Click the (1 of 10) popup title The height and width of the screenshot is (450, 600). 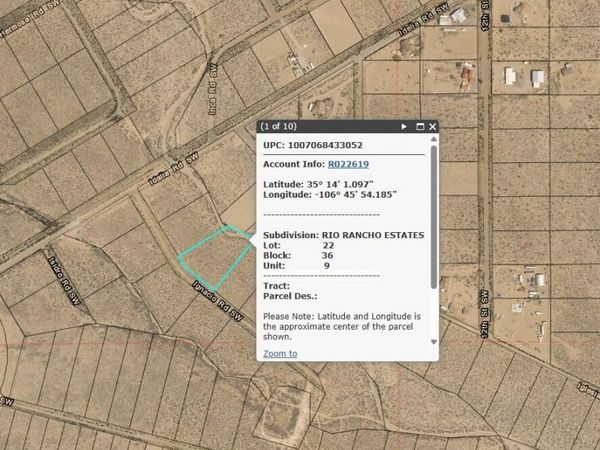coord(279,126)
